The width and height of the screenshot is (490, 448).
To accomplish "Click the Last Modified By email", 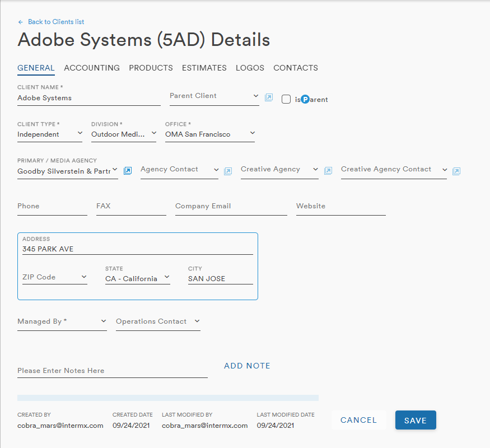I will (205, 426).
